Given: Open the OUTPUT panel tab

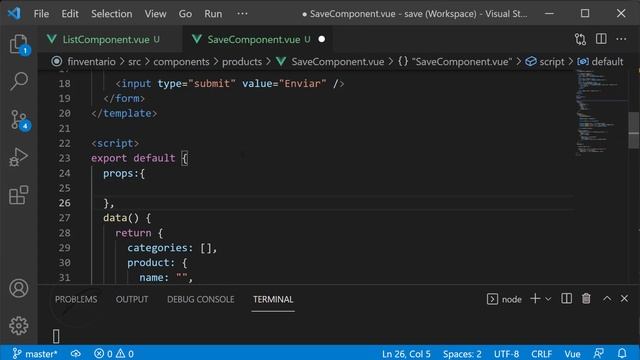Looking at the screenshot, I should (x=132, y=299).
